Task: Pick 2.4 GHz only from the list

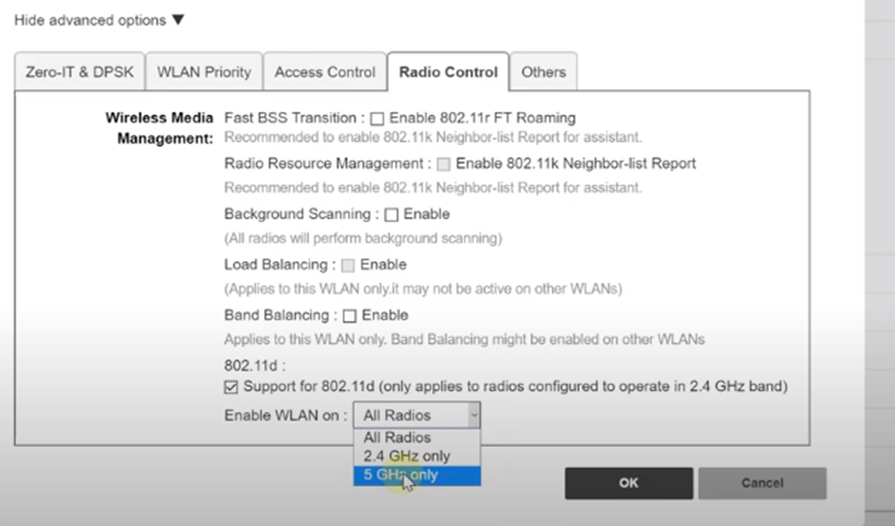Action: [406, 456]
